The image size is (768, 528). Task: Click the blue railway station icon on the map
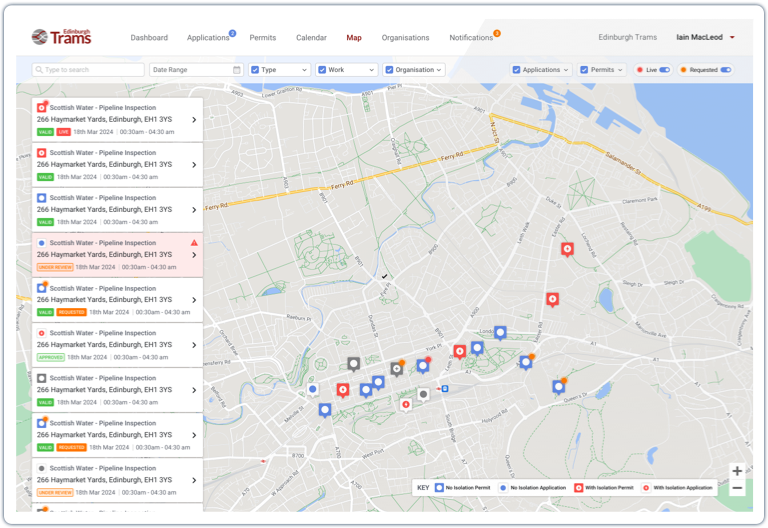(445, 388)
